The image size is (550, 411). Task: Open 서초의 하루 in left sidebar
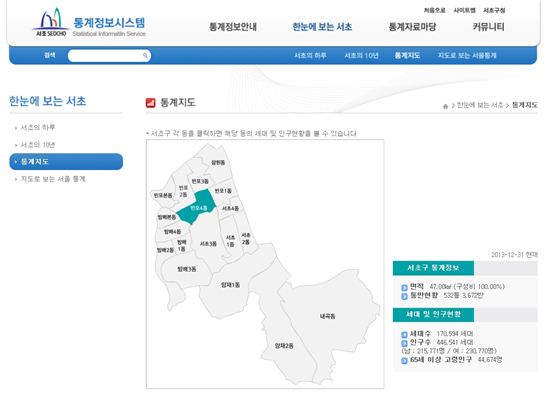(38, 127)
